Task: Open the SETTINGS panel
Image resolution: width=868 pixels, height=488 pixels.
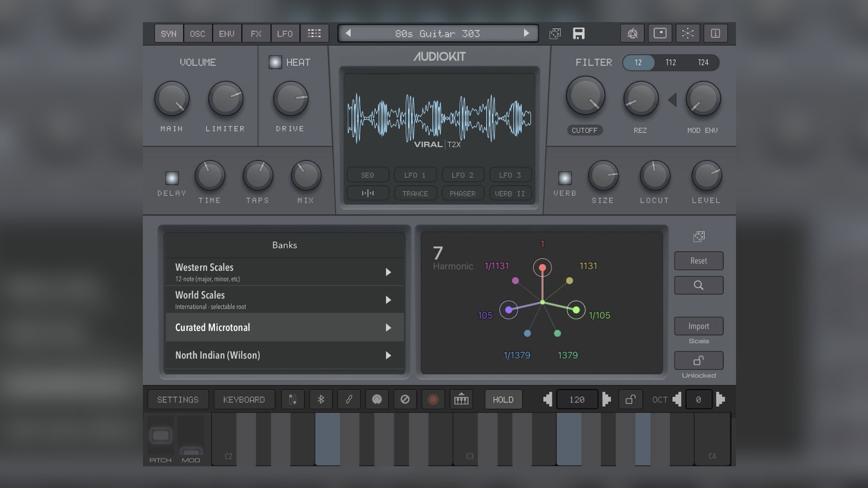Action: tap(178, 399)
